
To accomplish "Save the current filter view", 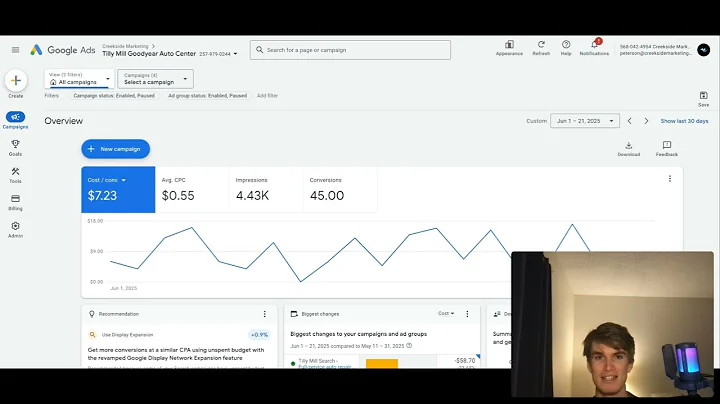I will pyautogui.click(x=703, y=98).
